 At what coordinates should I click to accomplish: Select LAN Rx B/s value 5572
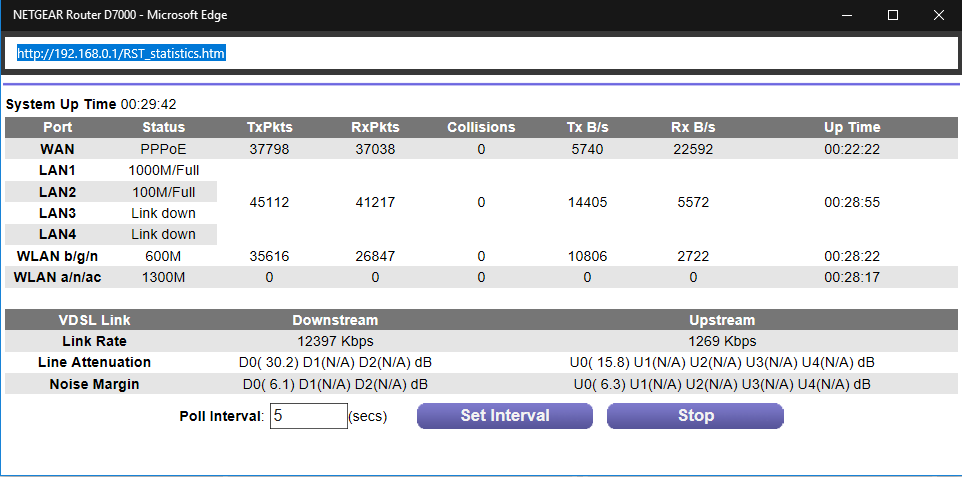[693, 202]
